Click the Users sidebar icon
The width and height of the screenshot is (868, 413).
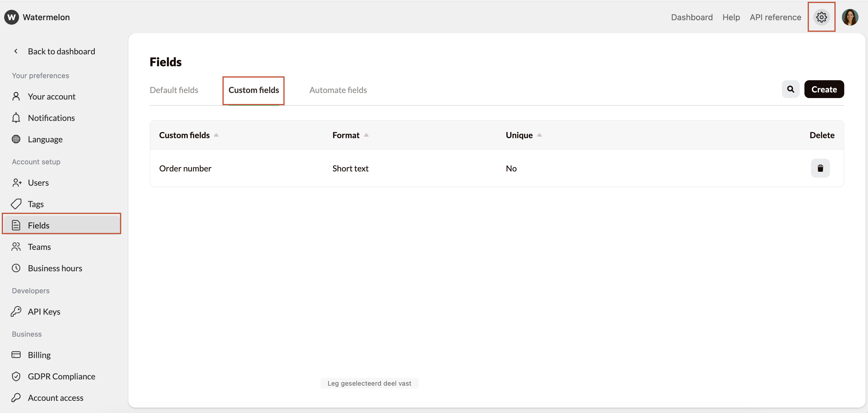[17, 182]
